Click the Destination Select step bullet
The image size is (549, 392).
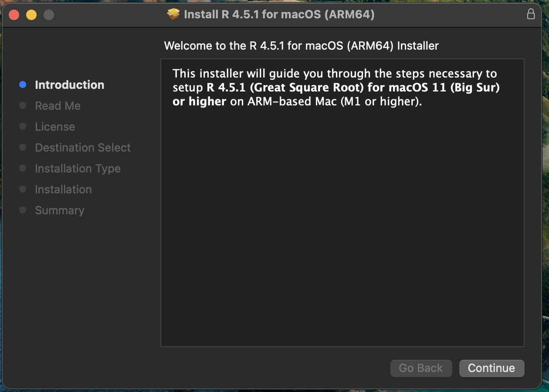pyautogui.click(x=23, y=148)
